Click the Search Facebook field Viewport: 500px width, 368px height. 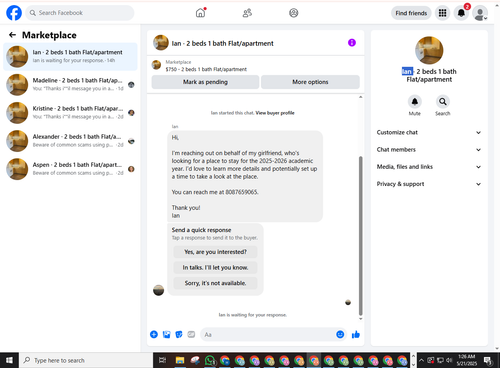(x=80, y=13)
